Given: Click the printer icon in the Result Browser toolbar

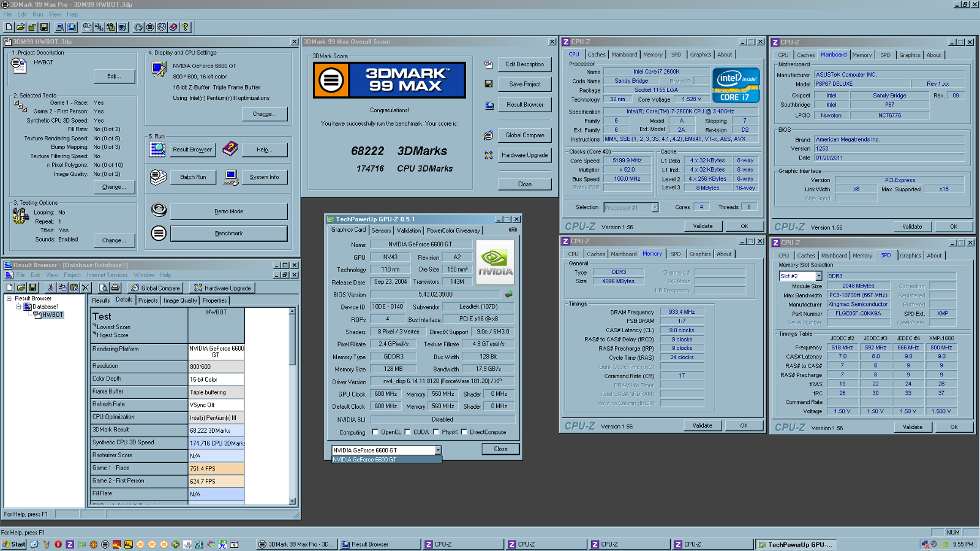Looking at the screenshot, I should coord(115,287).
